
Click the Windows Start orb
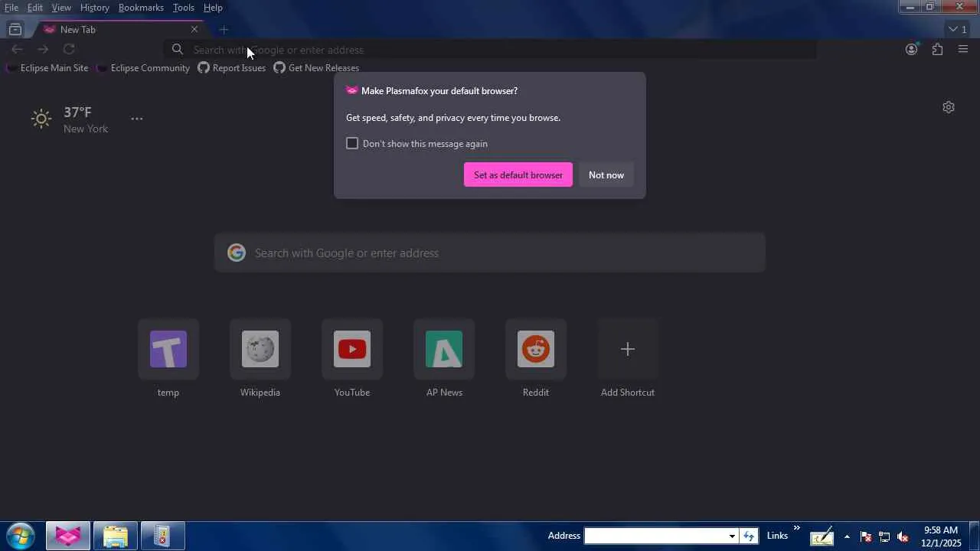click(x=21, y=536)
